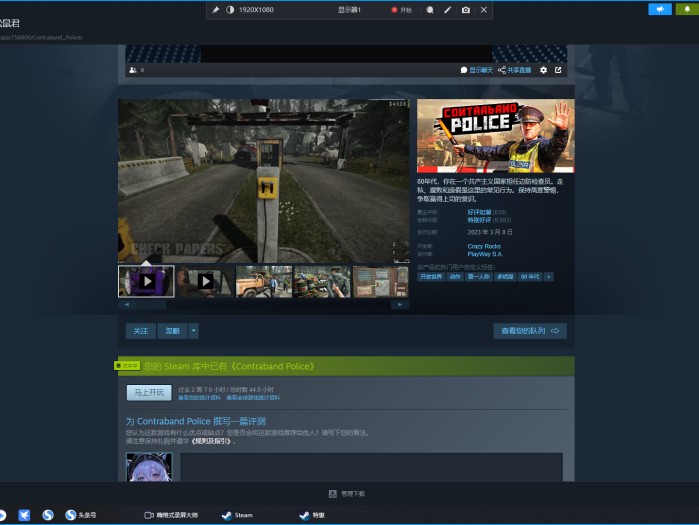Select the pencil annotation tool

click(x=448, y=10)
